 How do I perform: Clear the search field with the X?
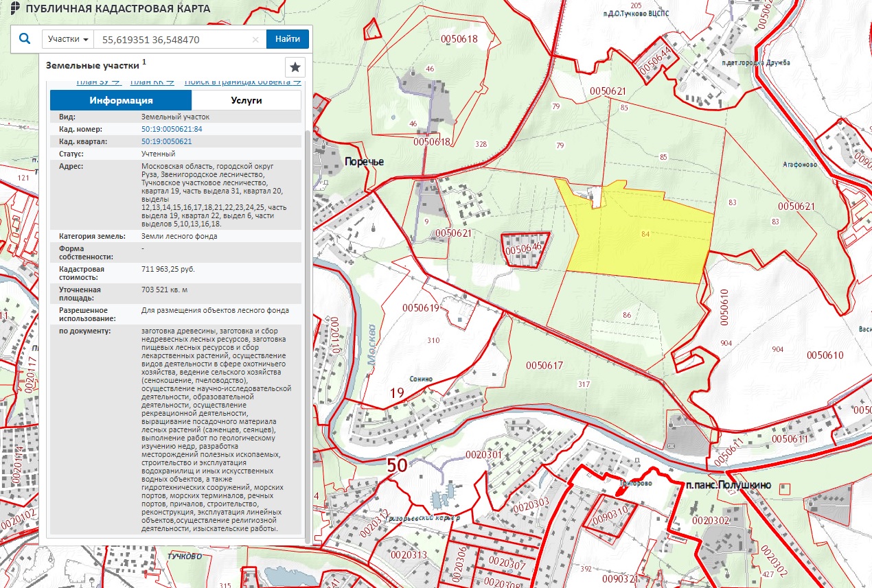(255, 40)
